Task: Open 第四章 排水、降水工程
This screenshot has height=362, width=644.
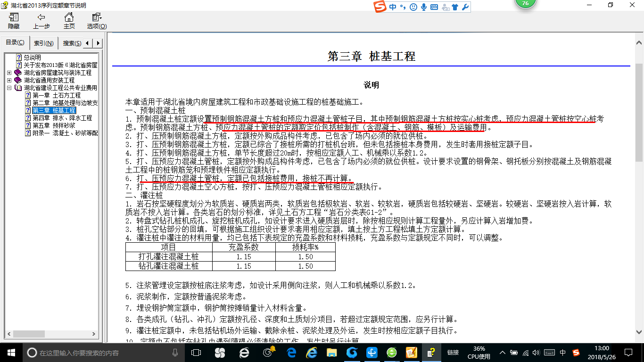Action: click(62, 118)
